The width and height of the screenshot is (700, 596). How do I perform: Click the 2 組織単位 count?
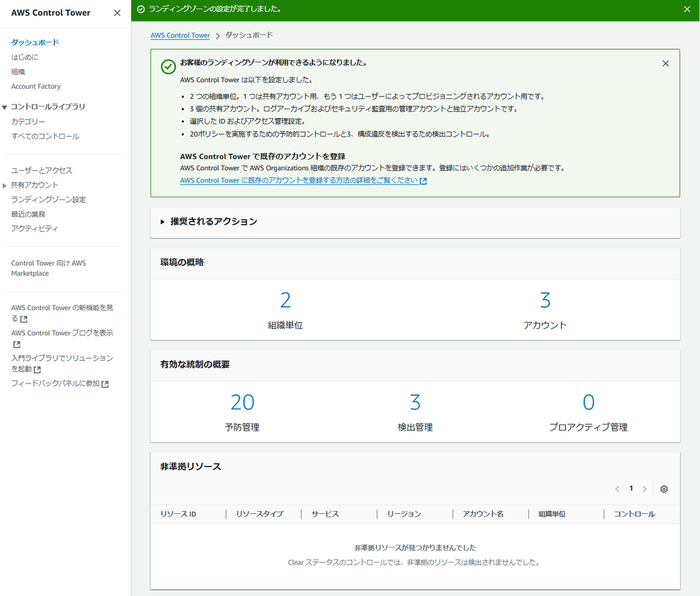(x=285, y=300)
